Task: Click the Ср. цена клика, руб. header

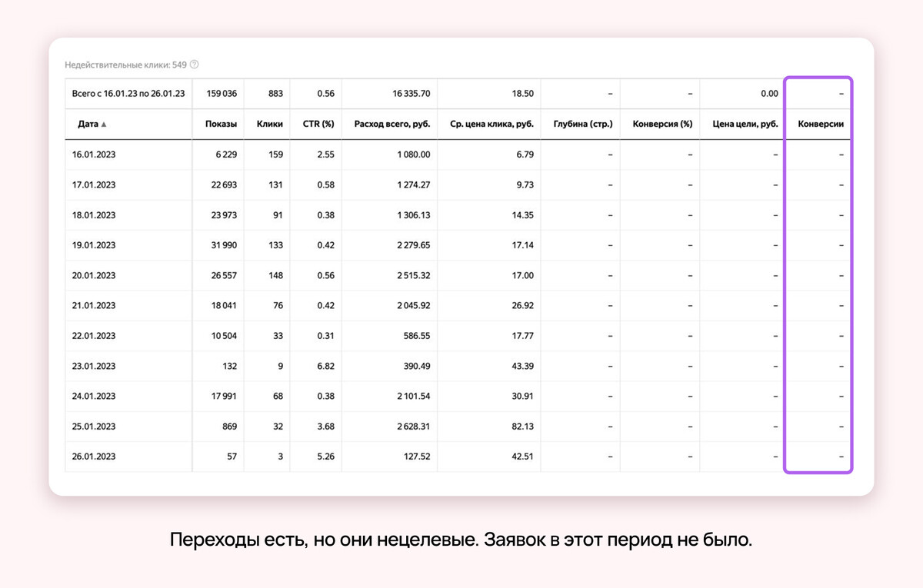Action: coord(491,124)
